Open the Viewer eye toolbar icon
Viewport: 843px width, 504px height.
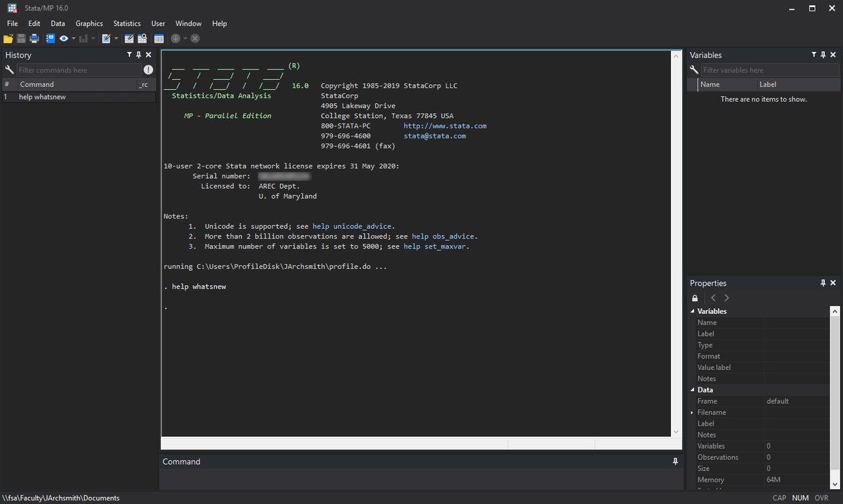pyautogui.click(x=63, y=39)
